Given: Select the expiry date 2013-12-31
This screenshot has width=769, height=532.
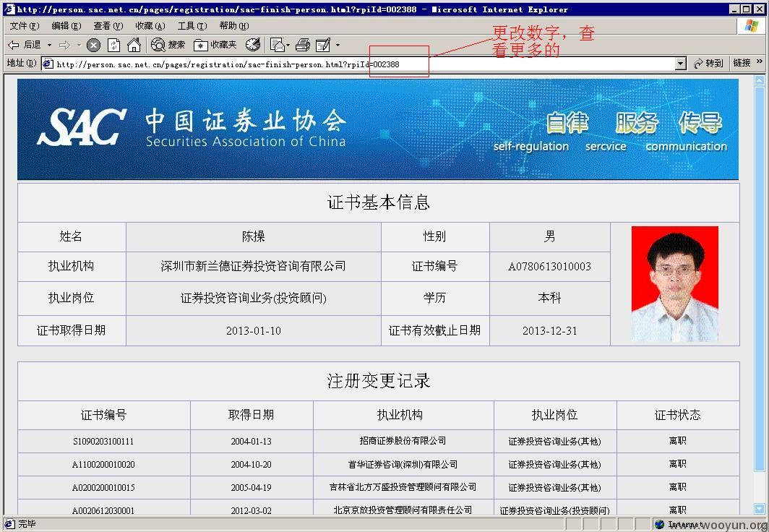Looking at the screenshot, I should pyautogui.click(x=549, y=330).
